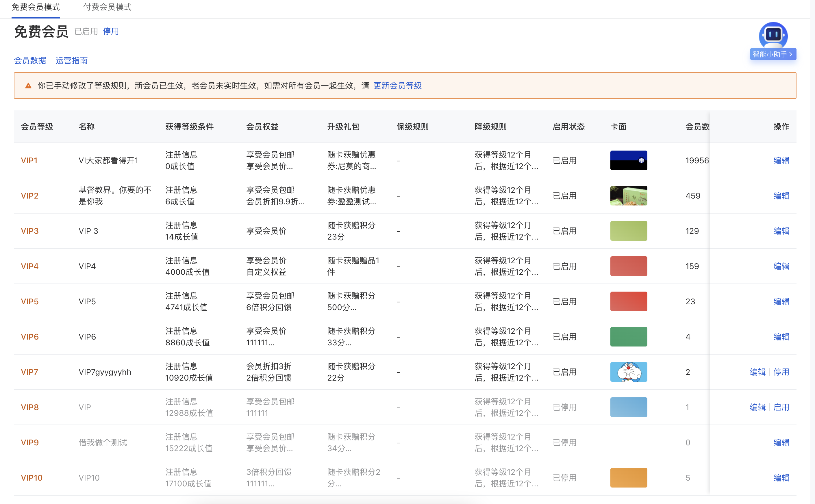
Task: Click the VIP5 level label
Action: click(30, 301)
